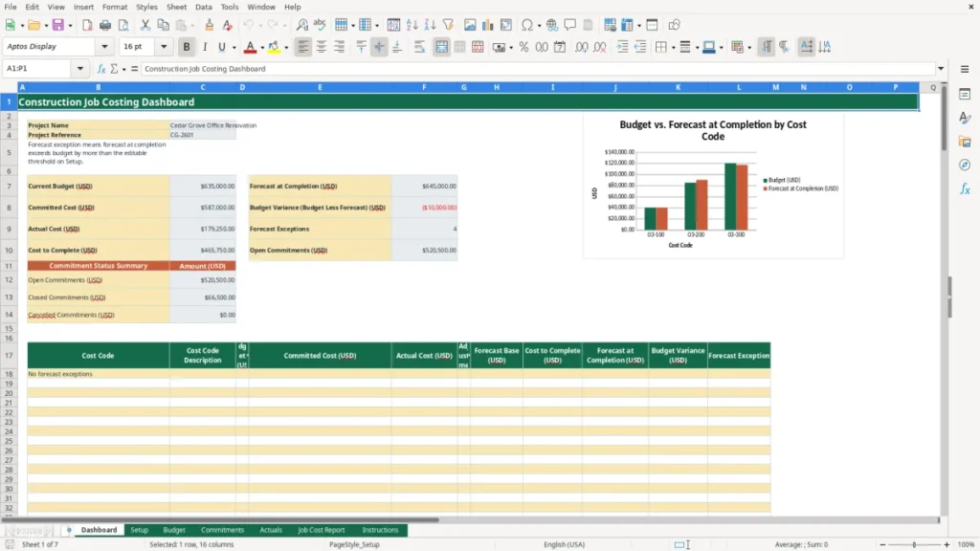Open the Conditional Formatting dropdown arrow
This screenshot has width=980, height=551.
(749, 48)
